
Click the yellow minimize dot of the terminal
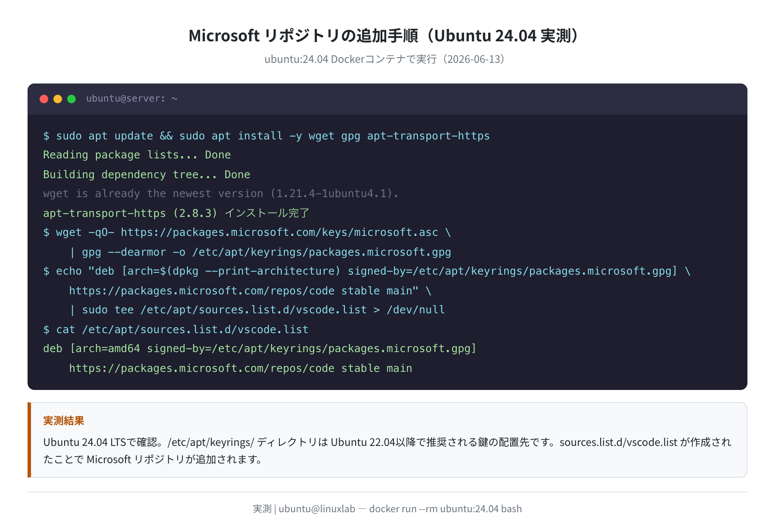pyautogui.click(x=58, y=99)
